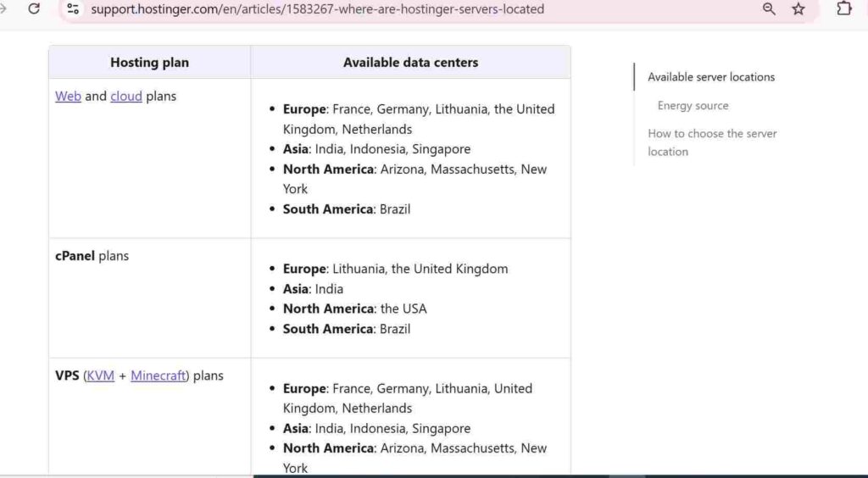Open site information icon in address bar
This screenshot has height=478, width=868.
(73, 8)
